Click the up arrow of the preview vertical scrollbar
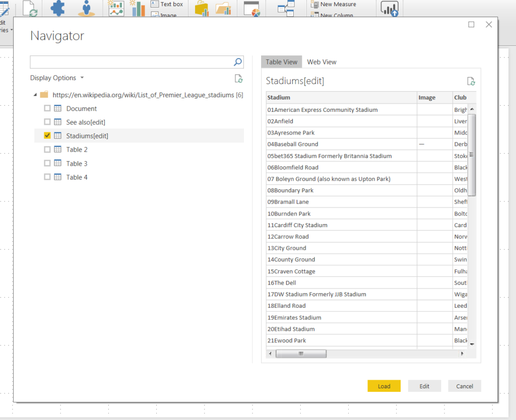The height and width of the screenshot is (420, 516). pyautogui.click(x=472, y=109)
